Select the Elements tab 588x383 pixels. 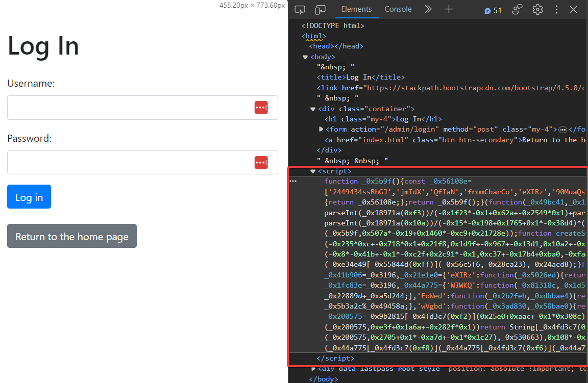pyautogui.click(x=356, y=9)
